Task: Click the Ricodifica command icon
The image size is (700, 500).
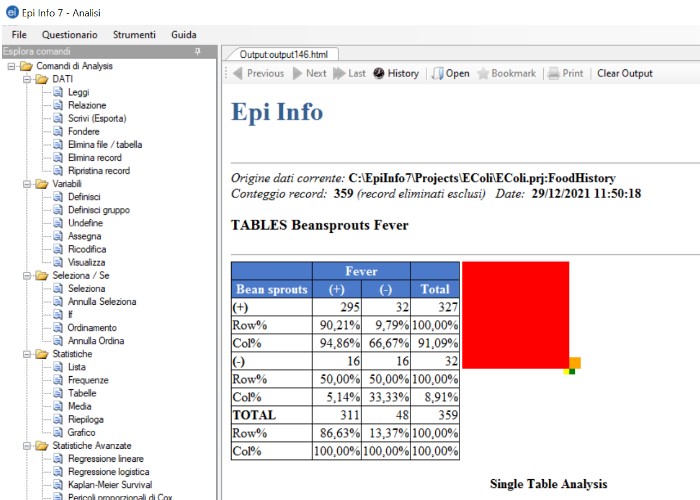Action: click(x=58, y=249)
